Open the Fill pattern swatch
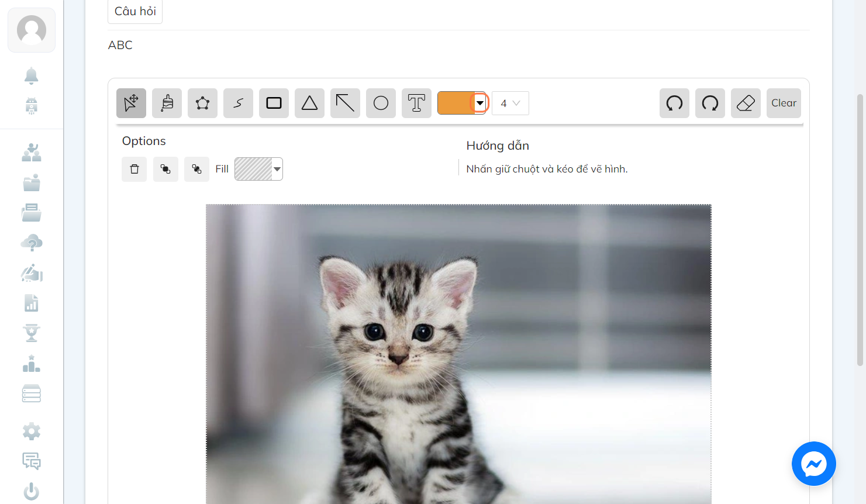The image size is (866, 504). [253, 169]
